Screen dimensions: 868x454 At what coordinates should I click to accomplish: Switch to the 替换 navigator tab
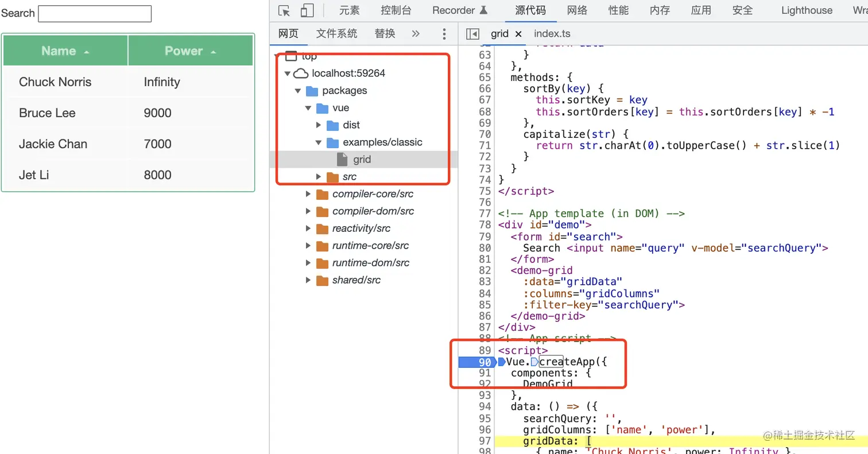385,34
